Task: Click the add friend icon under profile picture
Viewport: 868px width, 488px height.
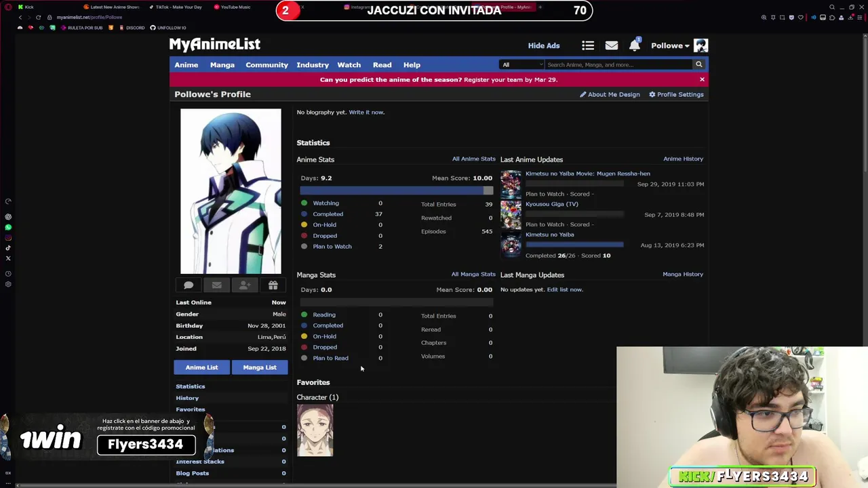Action: point(245,285)
